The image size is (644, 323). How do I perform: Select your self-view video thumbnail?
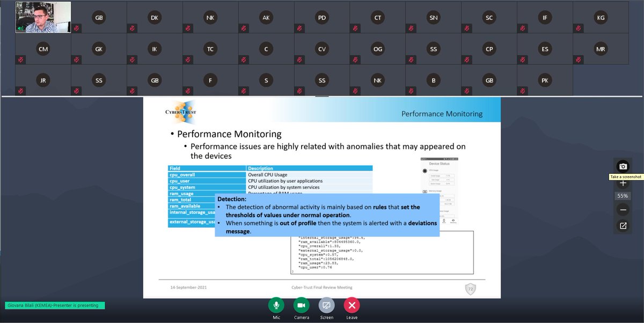[x=43, y=16]
